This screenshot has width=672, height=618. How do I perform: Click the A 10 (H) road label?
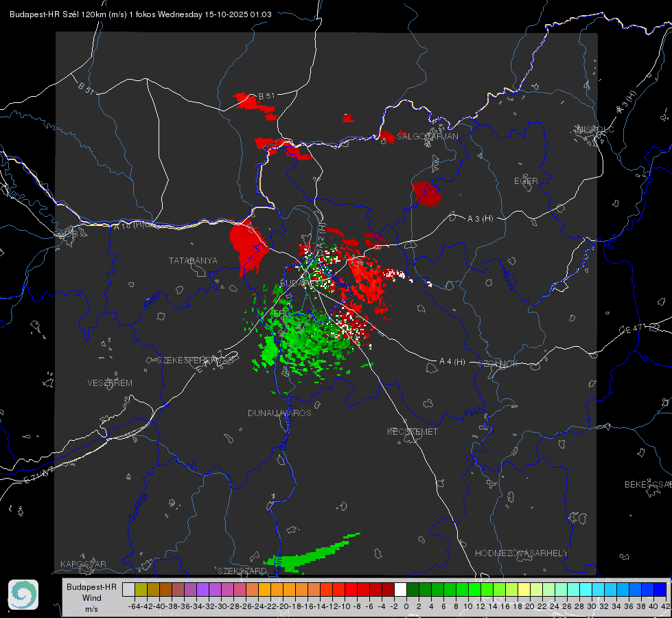click(128, 226)
